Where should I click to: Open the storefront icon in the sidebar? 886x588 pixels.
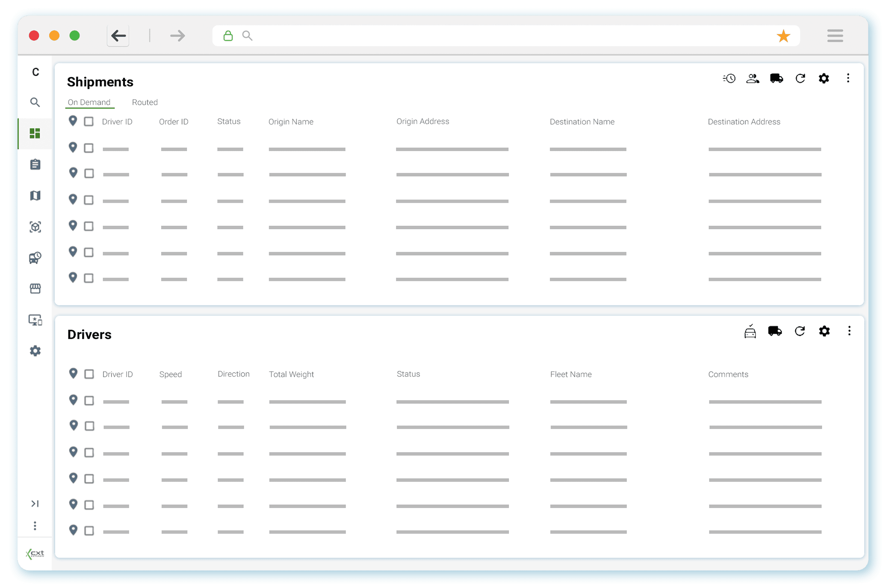coord(35,288)
